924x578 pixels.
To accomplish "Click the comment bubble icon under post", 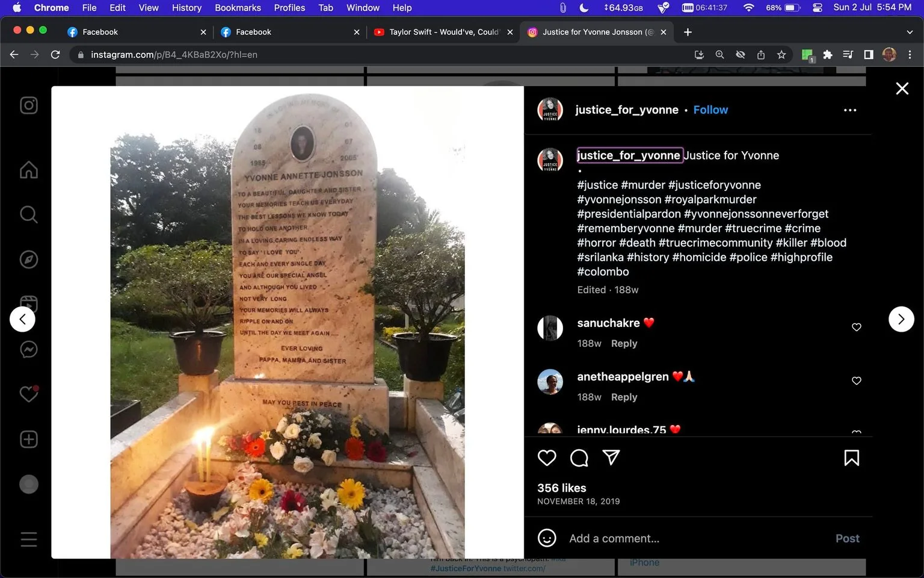I will point(579,458).
